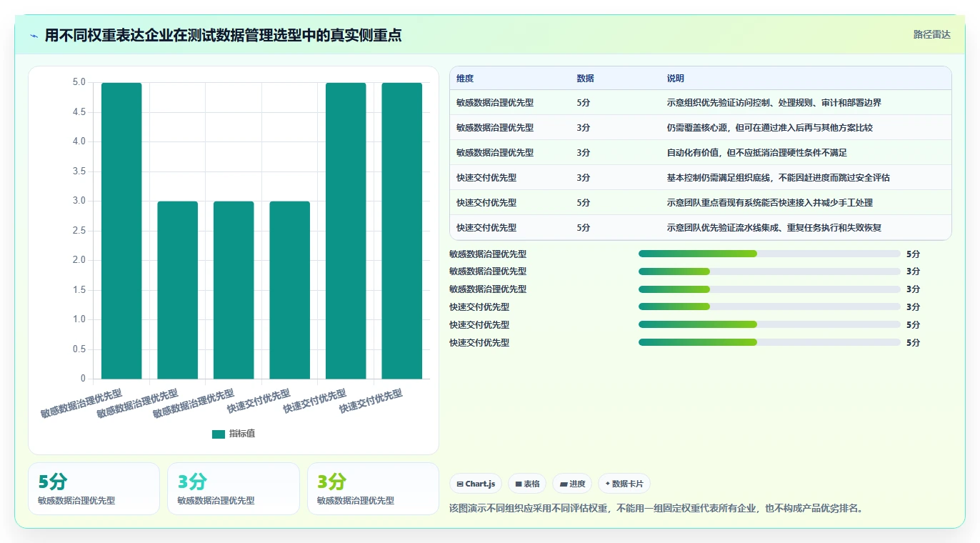Select row text 自动化有价值，但不应抵消治理硬性条件不满足
980x543 pixels.
(x=700, y=153)
